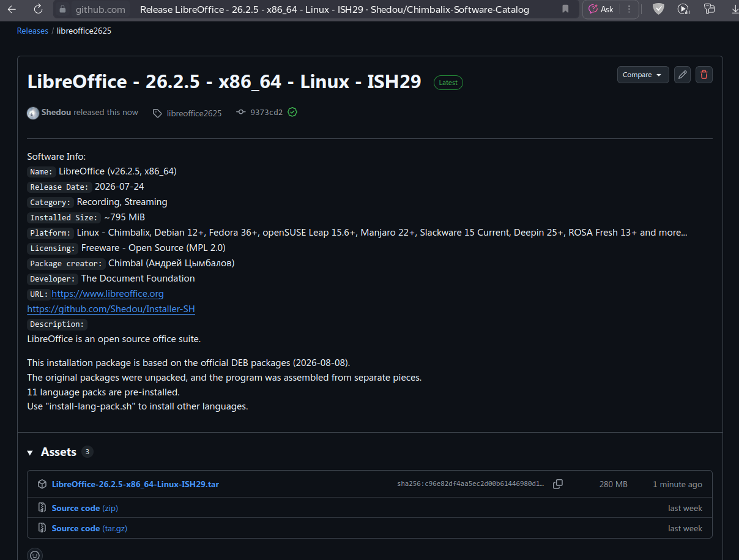Open the Shedou/Installer-SH GitHub link

pyautogui.click(x=111, y=309)
